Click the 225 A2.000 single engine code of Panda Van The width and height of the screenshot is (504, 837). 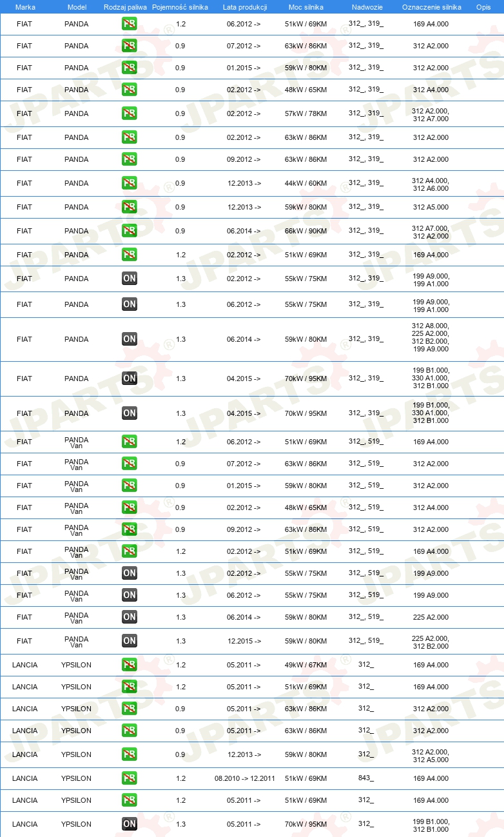[x=431, y=618]
